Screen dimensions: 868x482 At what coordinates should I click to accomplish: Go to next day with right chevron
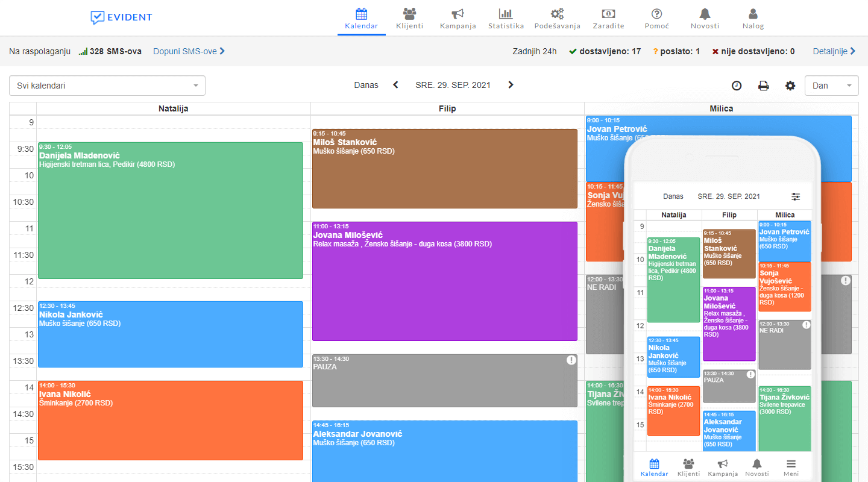pos(511,85)
